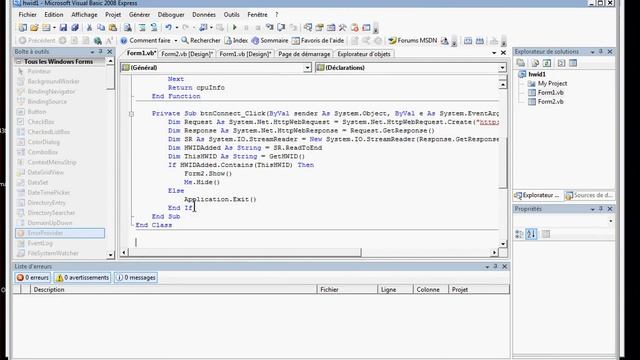
Task: Open the Solution Explorer toolbar icon
Action: pos(308,27)
